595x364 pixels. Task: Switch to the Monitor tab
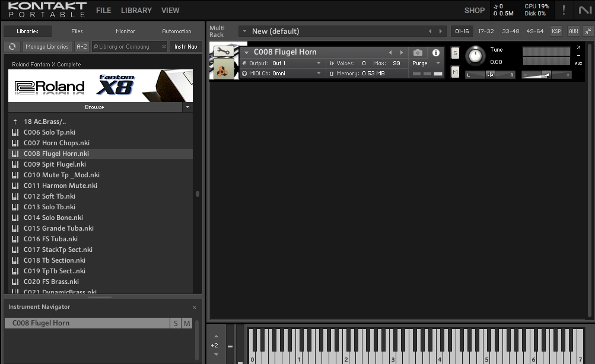[x=126, y=31]
